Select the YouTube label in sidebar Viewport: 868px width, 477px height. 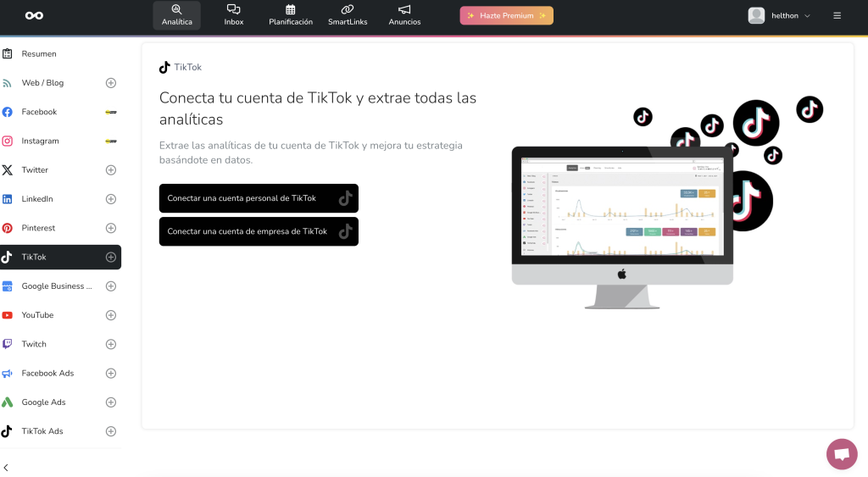tap(37, 315)
